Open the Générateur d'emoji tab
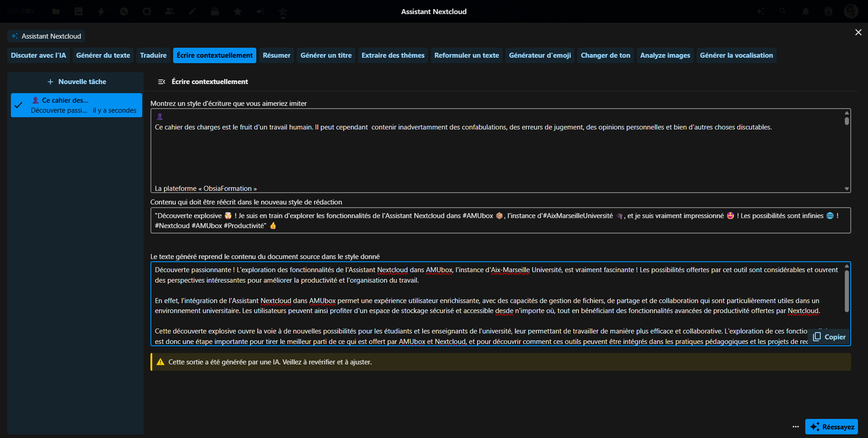The image size is (868, 438). pyautogui.click(x=539, y=55)
